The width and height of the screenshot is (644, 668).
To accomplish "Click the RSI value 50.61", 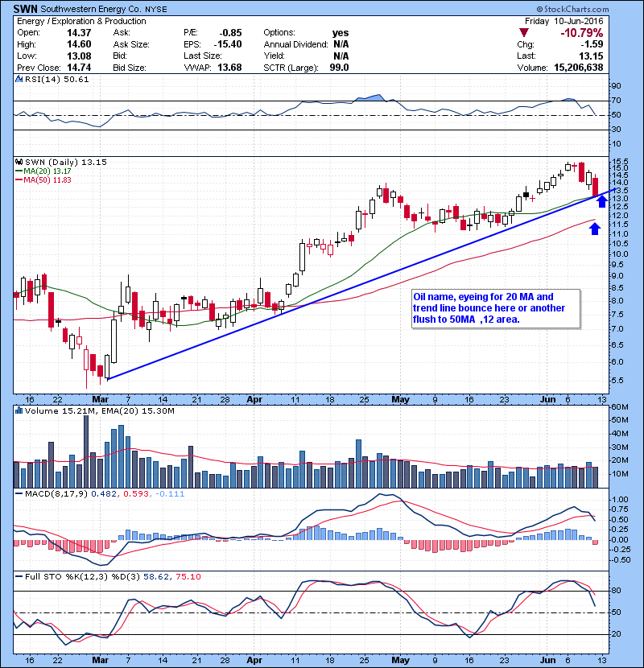I will pos(77,79).
